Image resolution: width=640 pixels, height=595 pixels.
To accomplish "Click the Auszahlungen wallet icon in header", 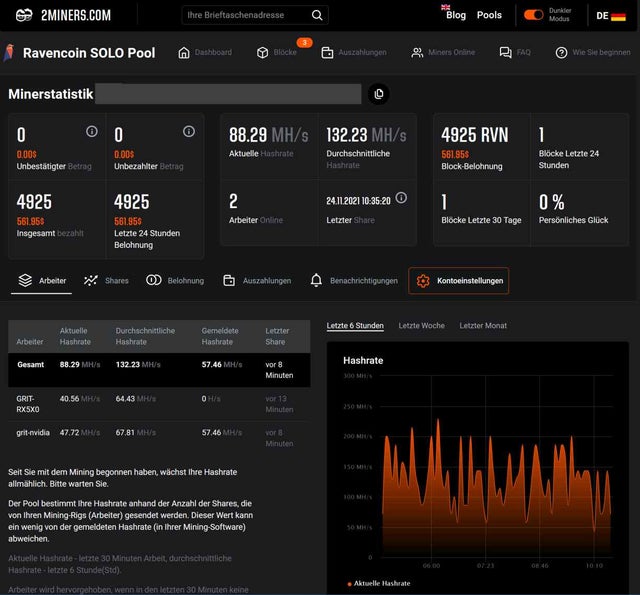I will click(x=327, y=53).
